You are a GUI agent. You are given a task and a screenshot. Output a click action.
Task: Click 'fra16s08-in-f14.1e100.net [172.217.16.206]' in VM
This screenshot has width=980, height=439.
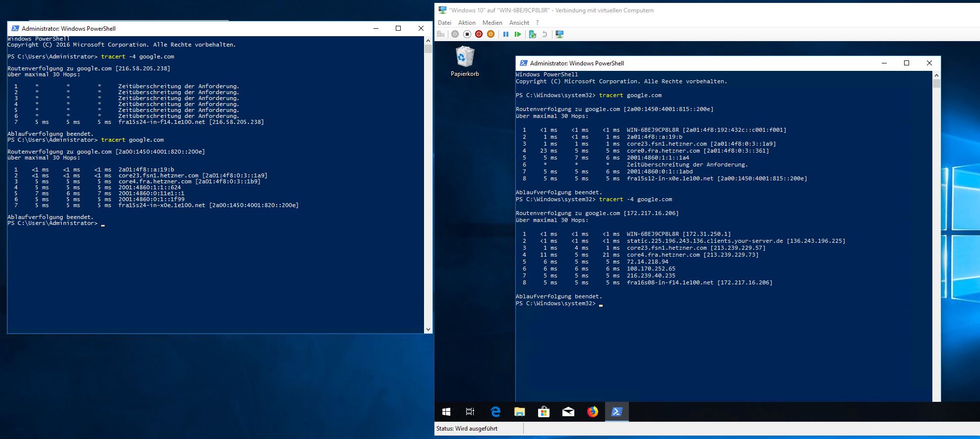(x=699, y=282)
